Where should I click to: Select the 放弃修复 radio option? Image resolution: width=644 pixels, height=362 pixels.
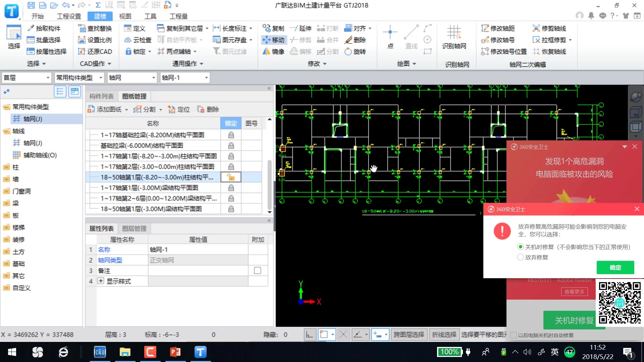521,257
